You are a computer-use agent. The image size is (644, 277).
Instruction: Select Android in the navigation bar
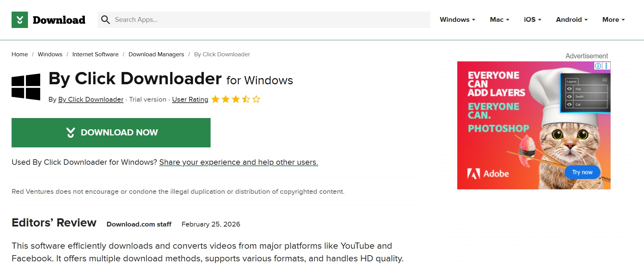[x=571, y=19]
